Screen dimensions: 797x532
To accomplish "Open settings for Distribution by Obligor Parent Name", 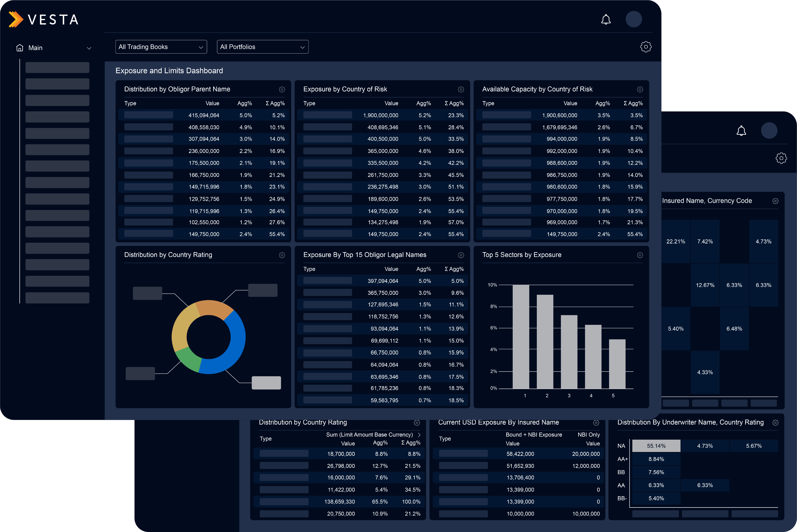I will (x=282, y=90).
